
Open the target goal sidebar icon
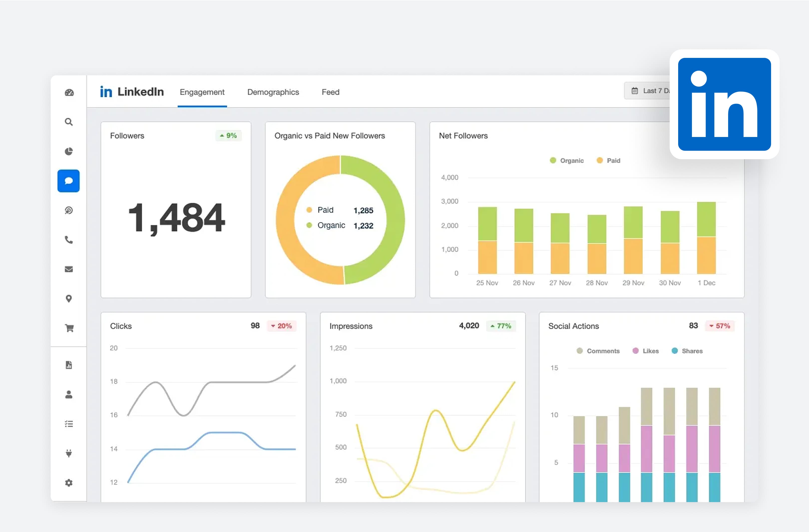[69, 210]
